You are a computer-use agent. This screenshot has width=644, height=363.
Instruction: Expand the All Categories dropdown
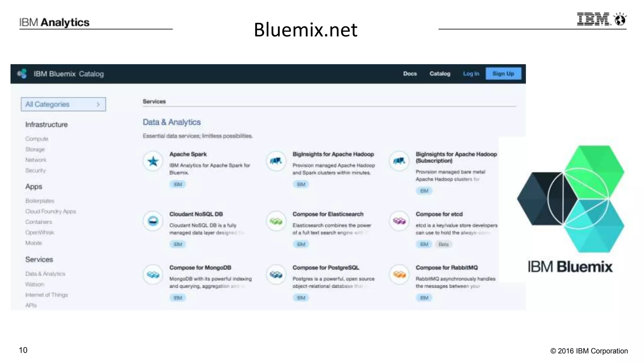click(63, 104)
